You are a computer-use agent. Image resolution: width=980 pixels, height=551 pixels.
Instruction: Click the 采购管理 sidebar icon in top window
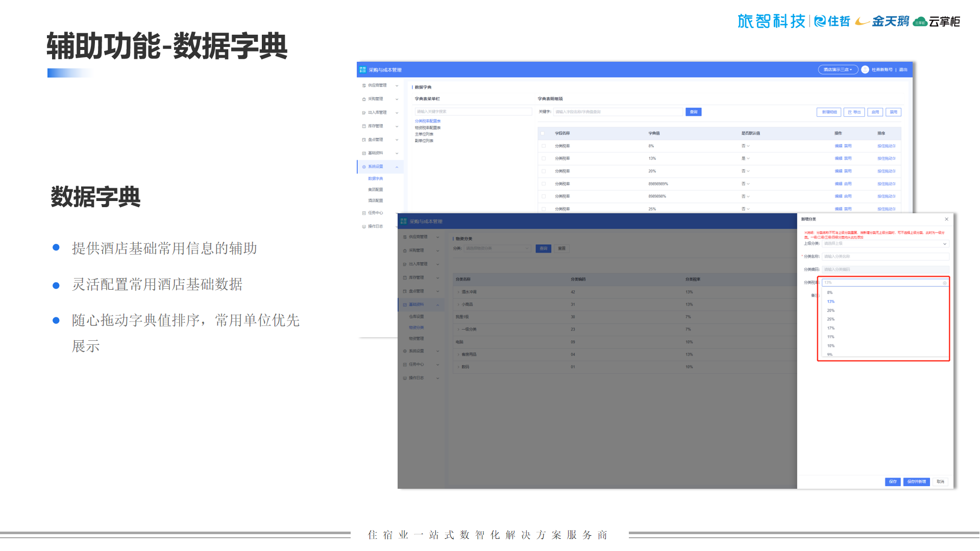364,99
